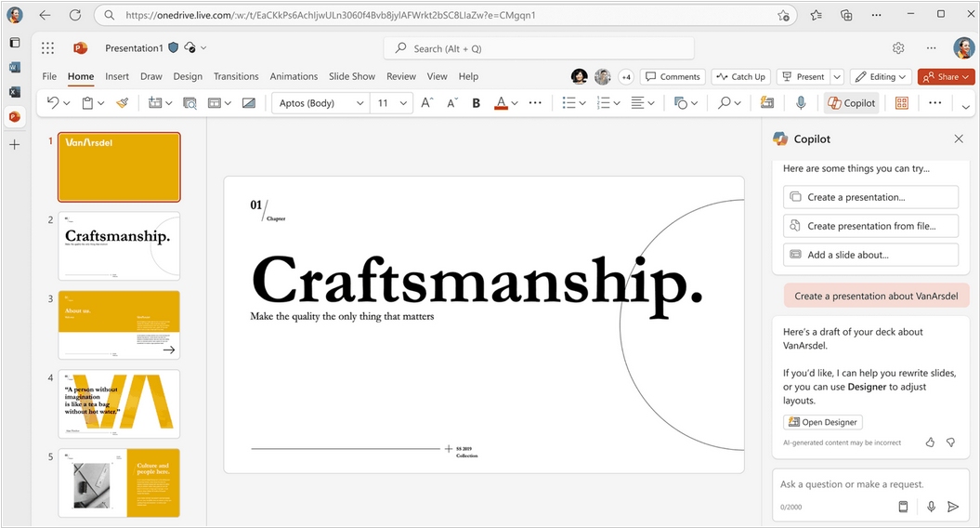Open the PowerPoint settings gear

pyautogui.click(x=898, y=48)
